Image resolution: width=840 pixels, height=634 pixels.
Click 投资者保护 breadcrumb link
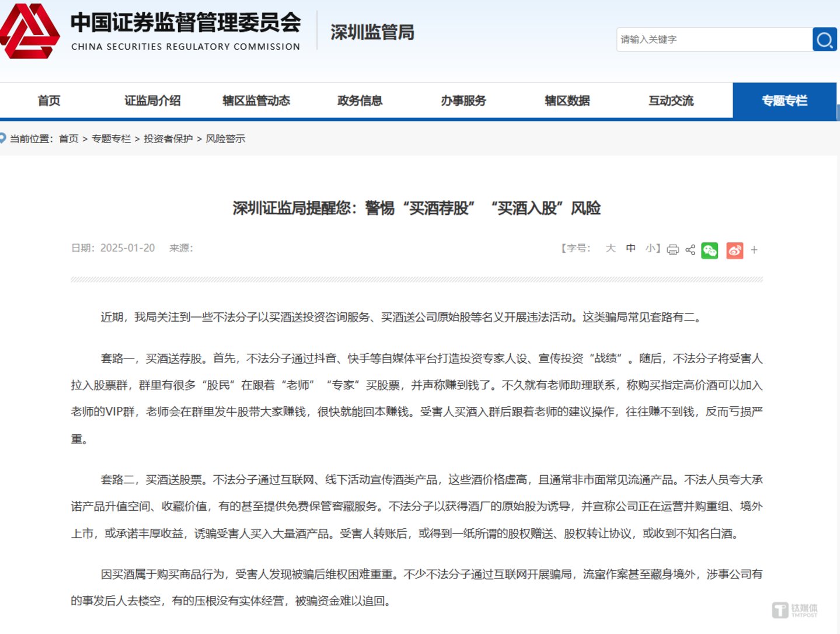coord(168,138)
